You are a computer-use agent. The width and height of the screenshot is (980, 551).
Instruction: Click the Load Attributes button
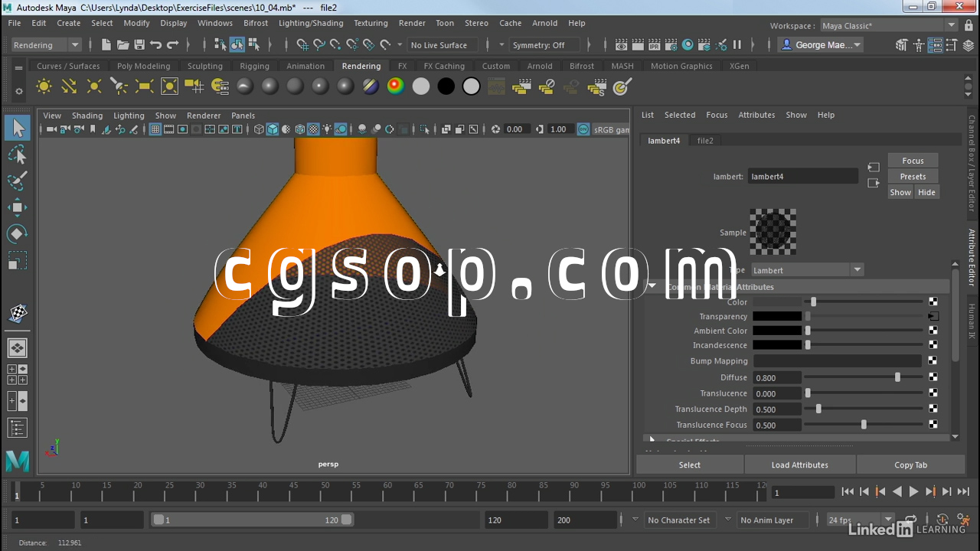[x=800, y=465]
